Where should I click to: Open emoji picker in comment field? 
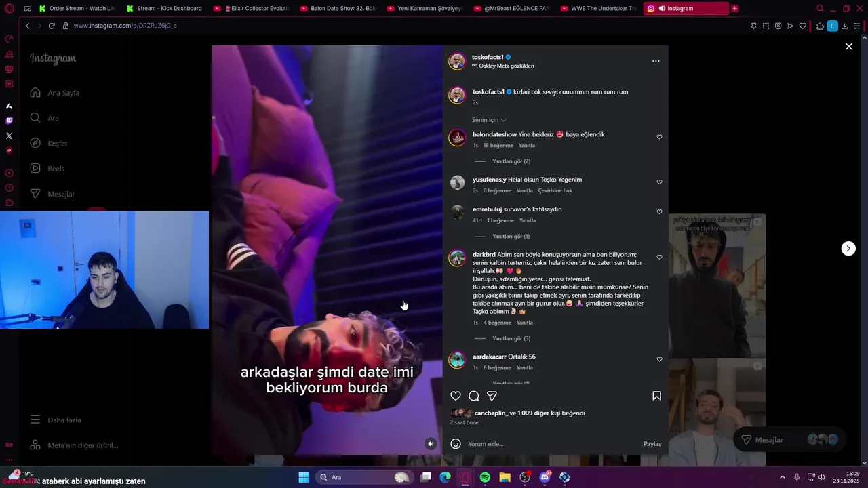[x=456, y=444]
